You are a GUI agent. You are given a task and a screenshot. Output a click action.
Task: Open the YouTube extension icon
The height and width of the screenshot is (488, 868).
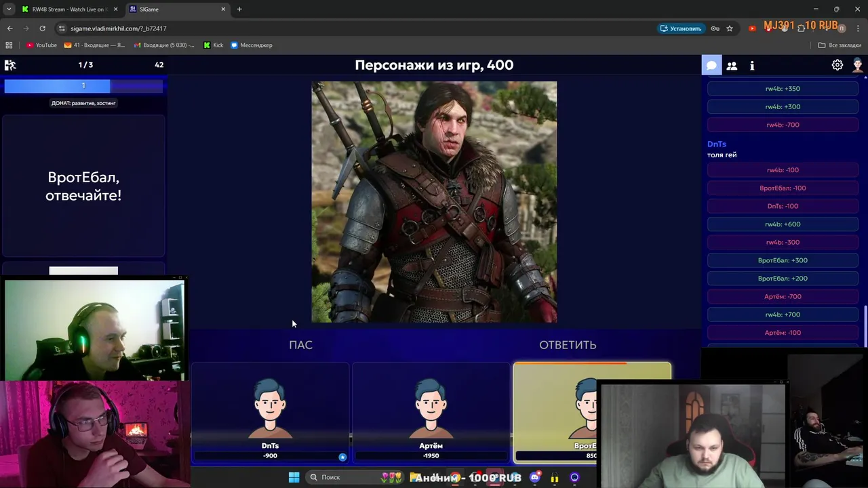(752, 28)
